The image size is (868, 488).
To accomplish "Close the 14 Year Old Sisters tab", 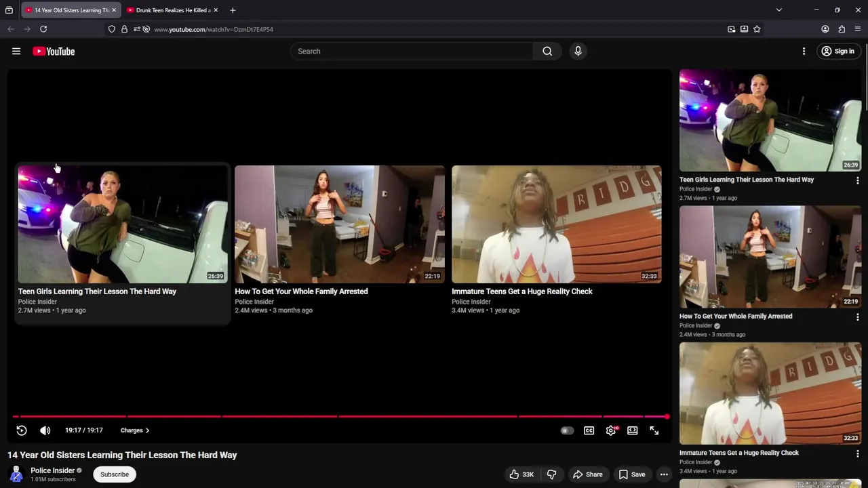I will point(113,10).
